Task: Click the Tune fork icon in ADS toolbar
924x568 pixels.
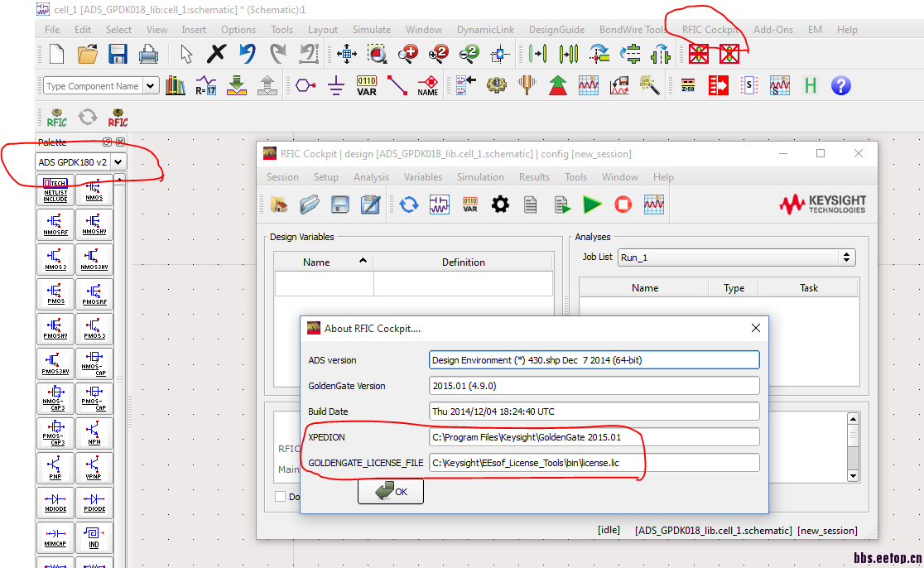Action: coord(527,84)
